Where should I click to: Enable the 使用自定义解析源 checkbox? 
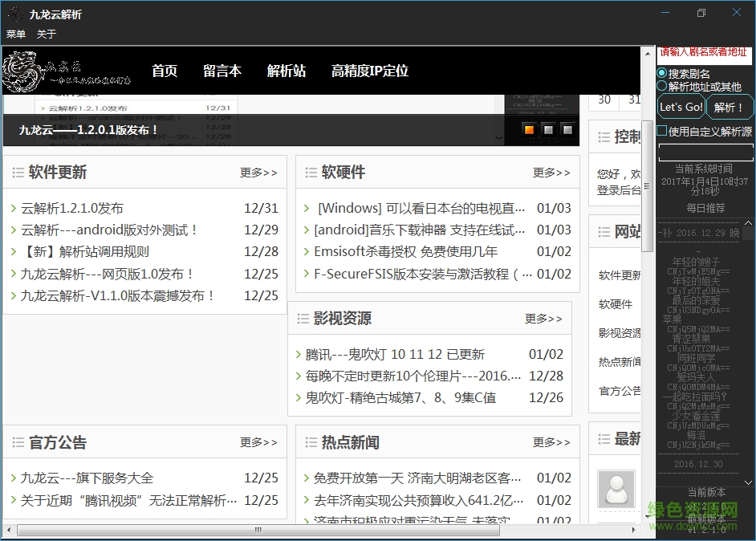tap(660, 129)
